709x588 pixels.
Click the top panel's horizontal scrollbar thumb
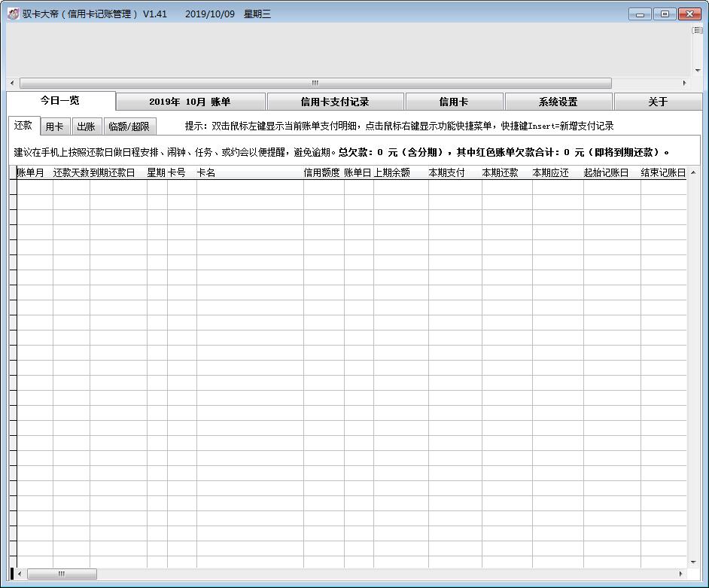point(315,84)
